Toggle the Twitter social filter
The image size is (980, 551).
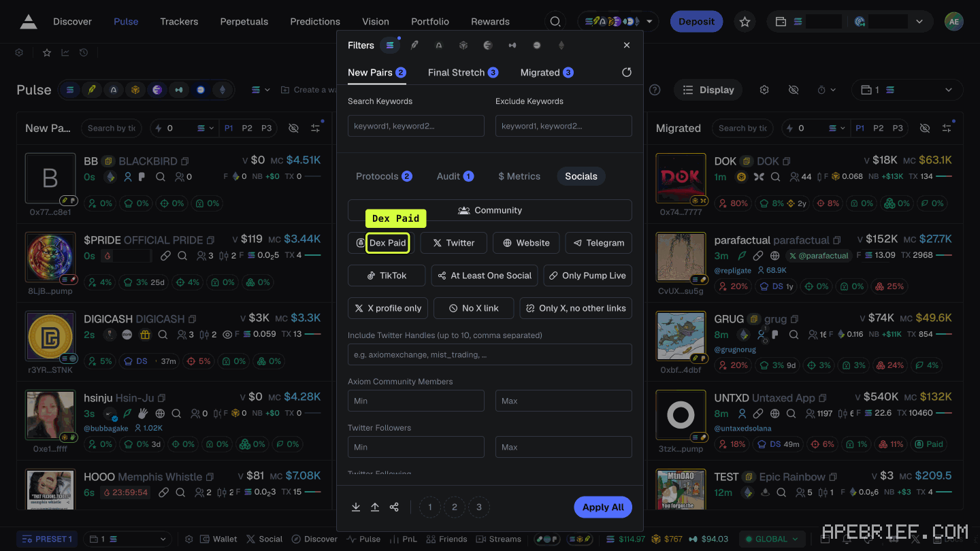454,243
